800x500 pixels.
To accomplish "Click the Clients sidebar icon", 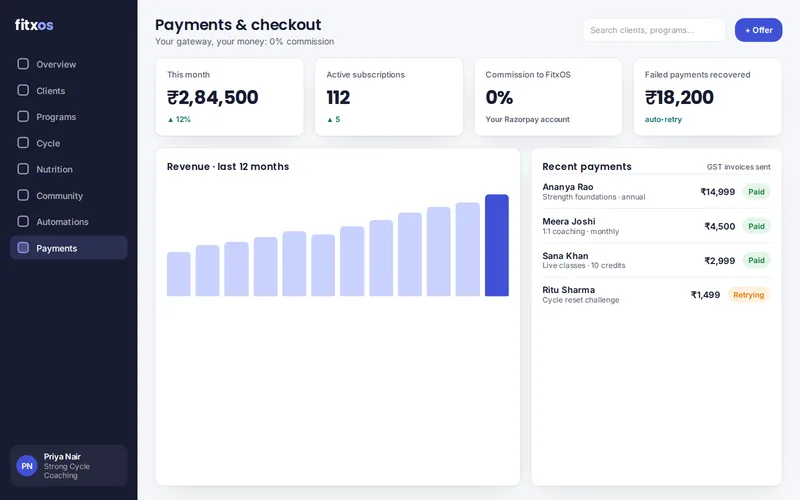I will 23,90.
